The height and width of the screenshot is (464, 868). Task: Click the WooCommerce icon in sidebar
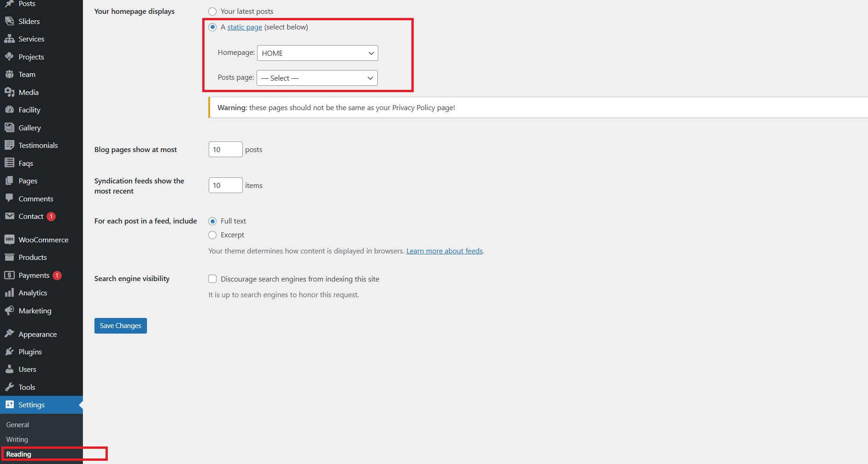coord(9,240)
